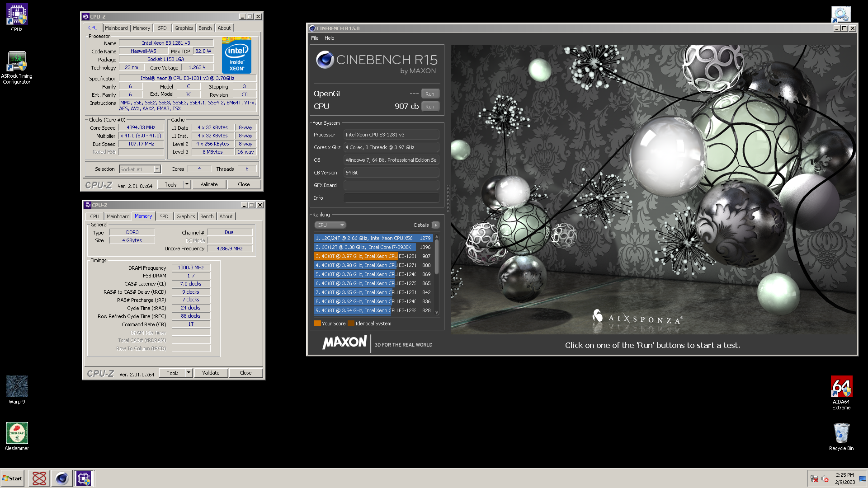Open the CPUz desktop shortcut
Screen dimensions: 868x488
coord(17,18)
